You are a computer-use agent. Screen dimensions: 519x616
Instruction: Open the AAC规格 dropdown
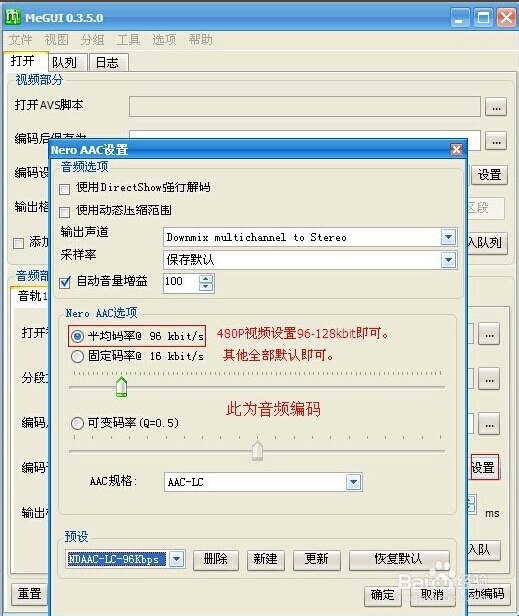click(353, 482)
